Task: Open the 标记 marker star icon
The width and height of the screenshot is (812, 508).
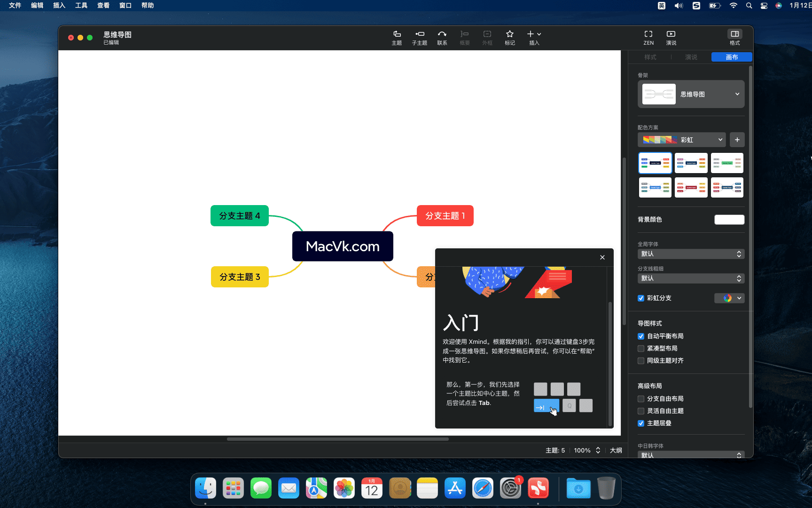Action: click(510, 38)
